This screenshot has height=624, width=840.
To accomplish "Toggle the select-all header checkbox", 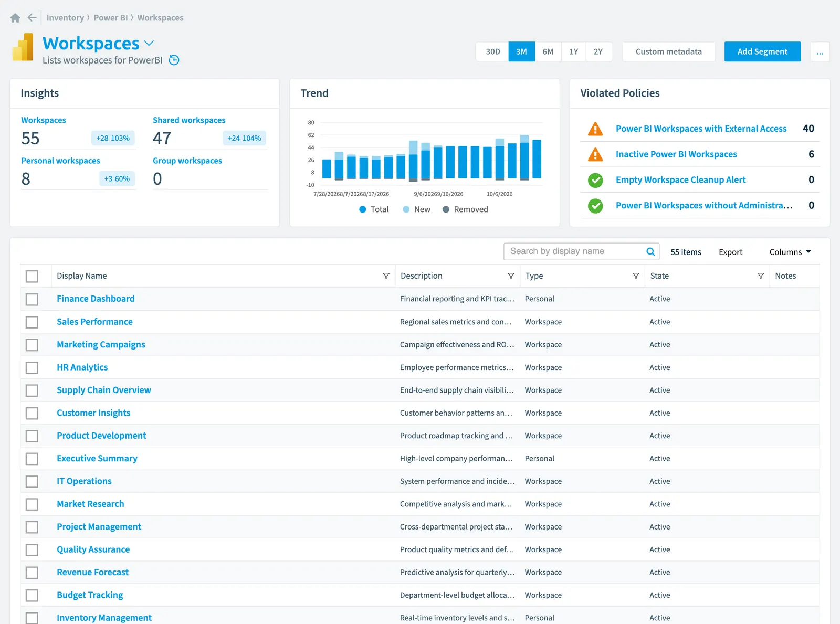I will 32,276.
